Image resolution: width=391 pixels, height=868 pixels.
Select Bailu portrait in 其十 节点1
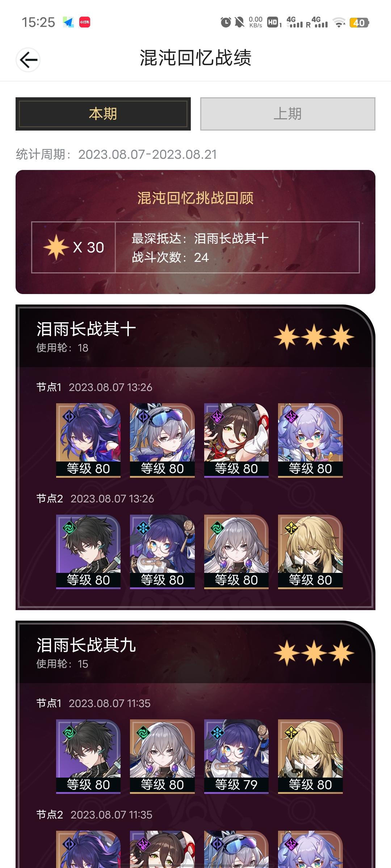pyautogui.click(x=310, y=441)
